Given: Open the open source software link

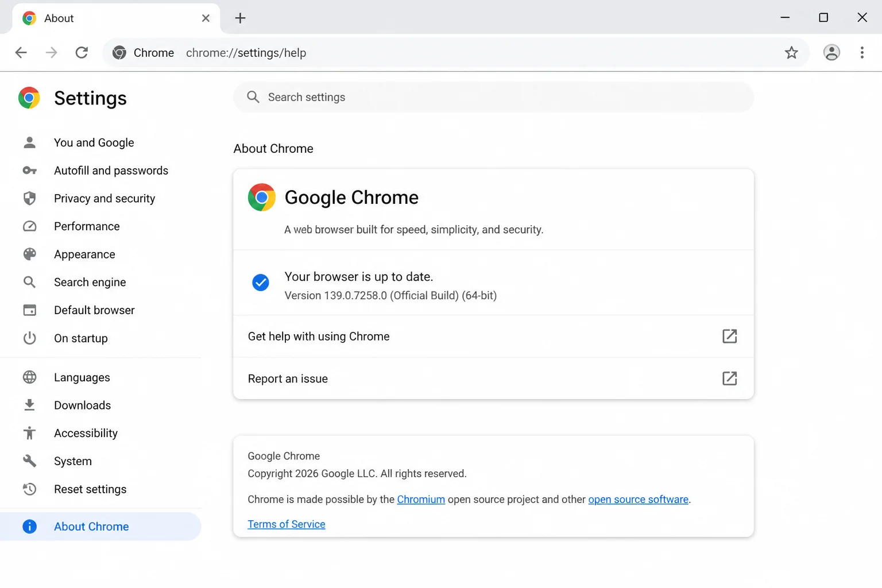Looking at the screenshot, I should point(638,500).
